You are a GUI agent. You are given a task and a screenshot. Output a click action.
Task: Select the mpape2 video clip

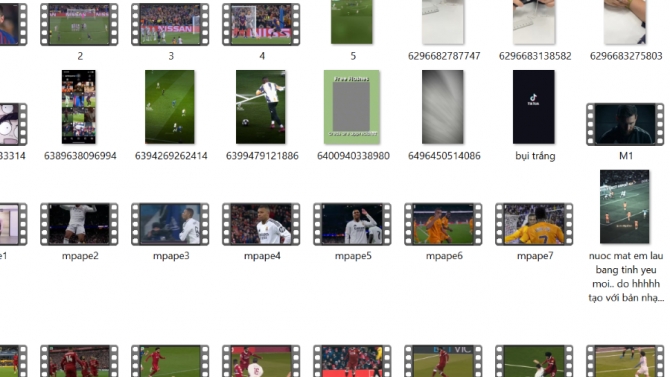tap(79, 224)
